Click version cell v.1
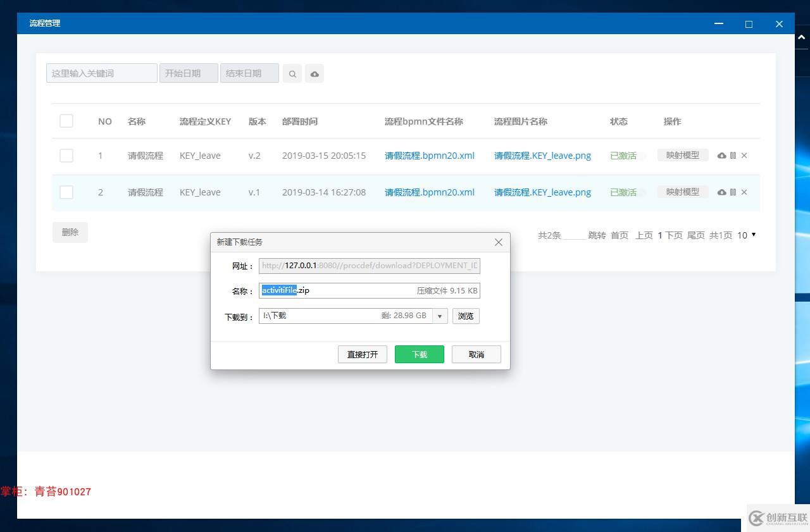 coord(254,192)
